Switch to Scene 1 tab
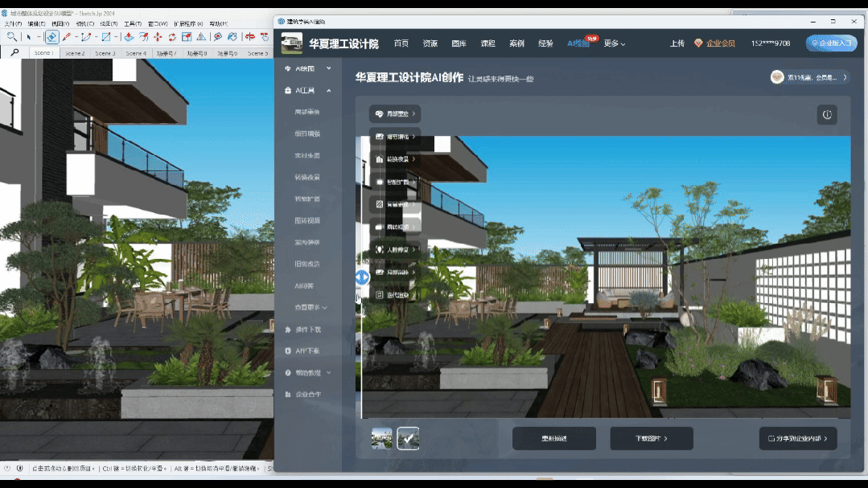This screenshot has height=488, width=868. [x=43, y=53]
